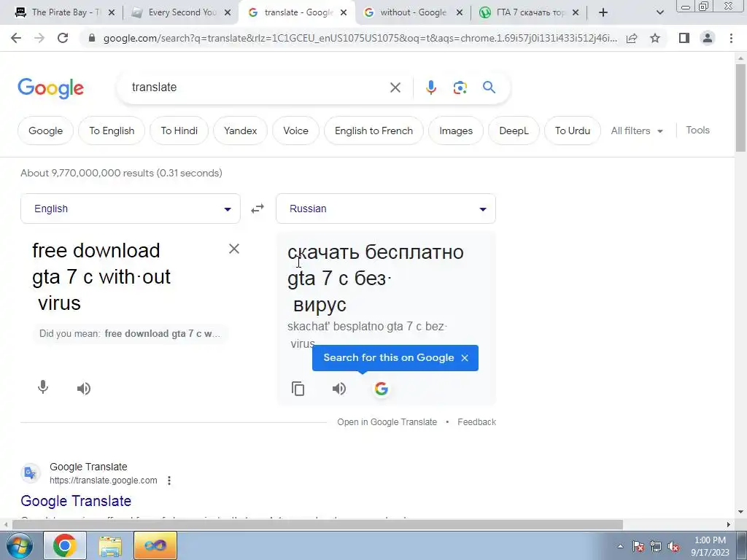The width and height of the screenshot is (747, 560).
Task: Listen to the English source text
Action: pos(84,389)
